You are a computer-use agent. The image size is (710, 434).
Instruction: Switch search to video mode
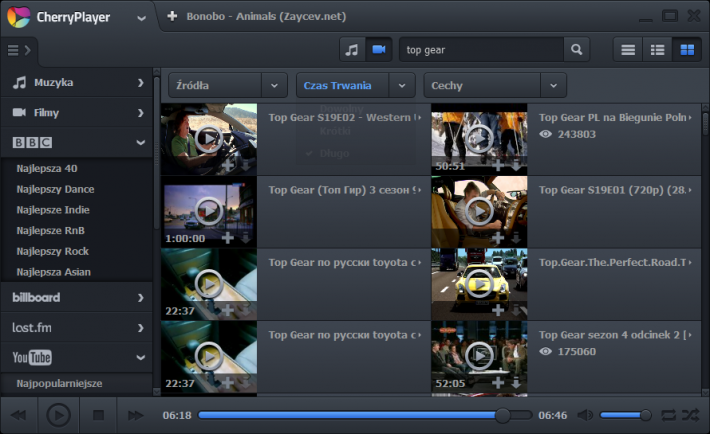(x=379, y=49)
